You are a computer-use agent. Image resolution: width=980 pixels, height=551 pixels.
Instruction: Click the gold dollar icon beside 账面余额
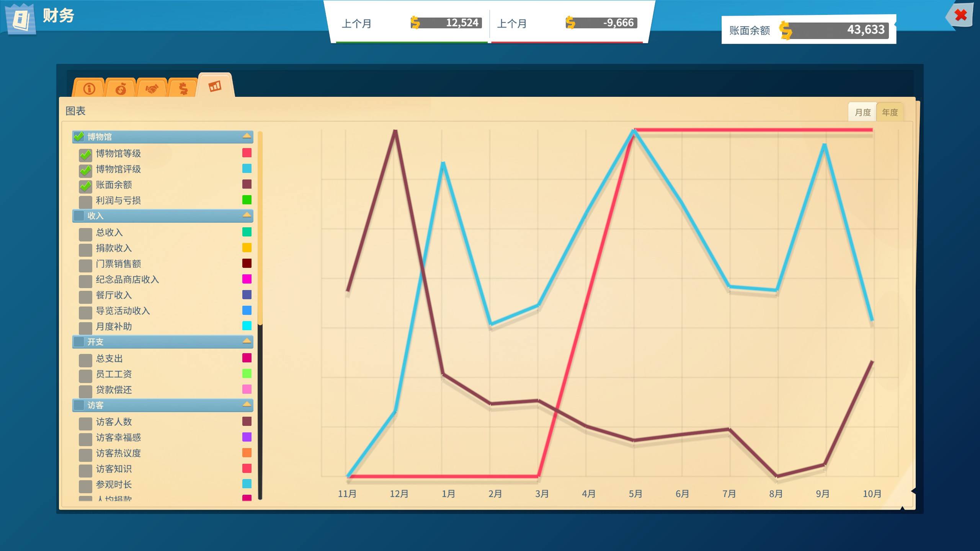785,30
